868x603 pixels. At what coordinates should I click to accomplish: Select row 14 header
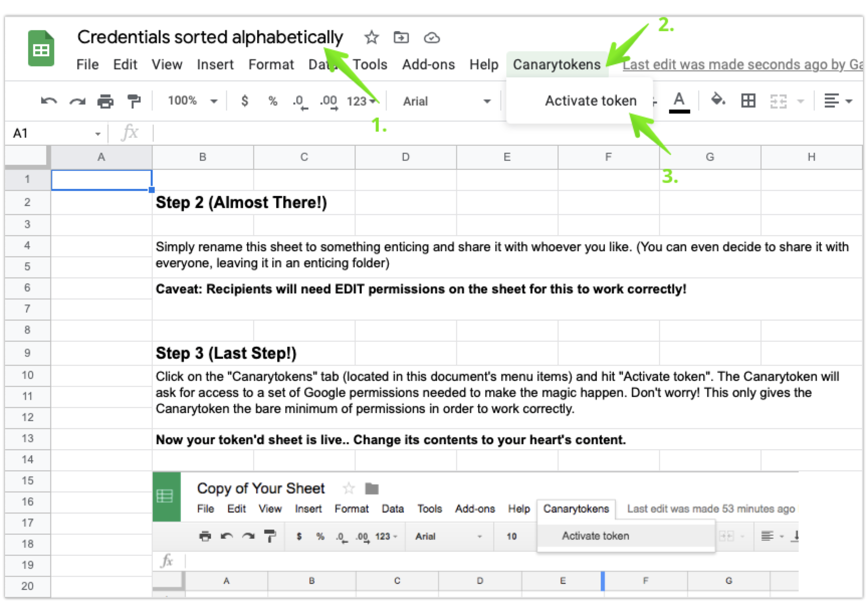point(27,459)
